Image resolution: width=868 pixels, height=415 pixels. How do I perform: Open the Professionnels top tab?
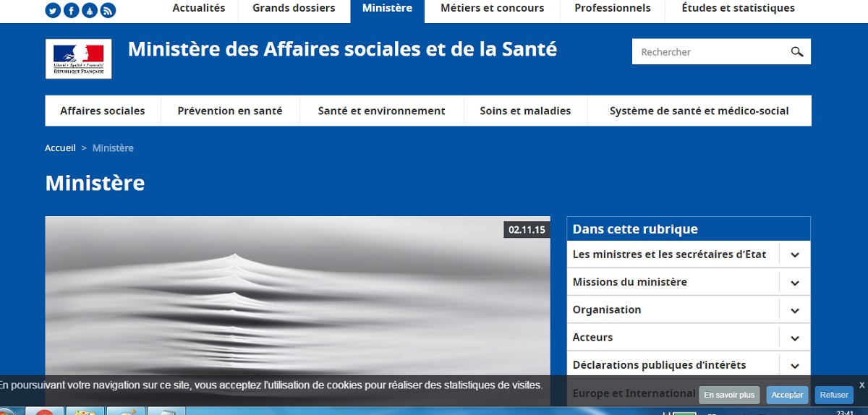[x=613, y=9]
